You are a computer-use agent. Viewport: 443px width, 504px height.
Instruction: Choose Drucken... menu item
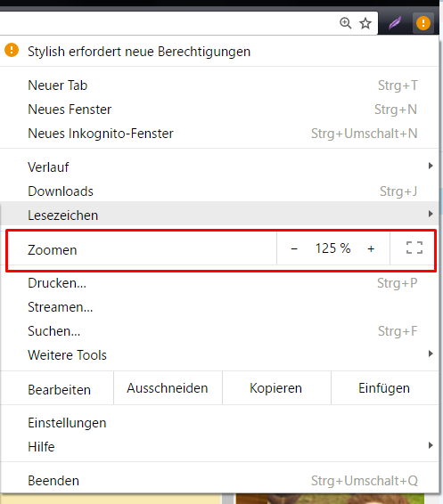[219, 283]
